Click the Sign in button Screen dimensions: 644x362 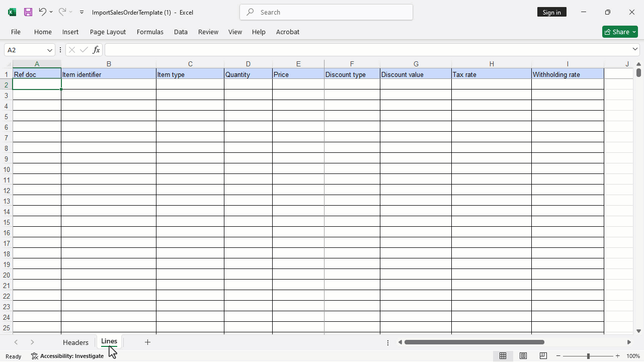552,12
